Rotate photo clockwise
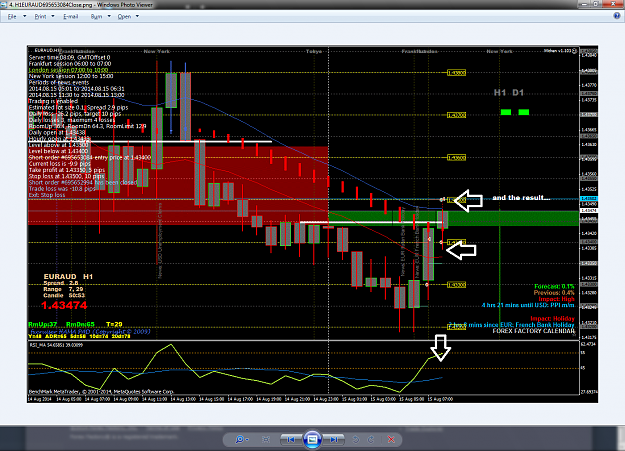This screenshot has height=451, width=625. 371,439
